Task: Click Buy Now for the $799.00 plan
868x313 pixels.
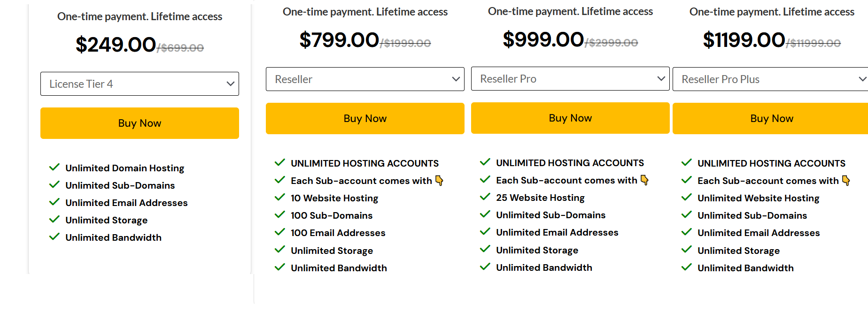Action: point(365,119)
